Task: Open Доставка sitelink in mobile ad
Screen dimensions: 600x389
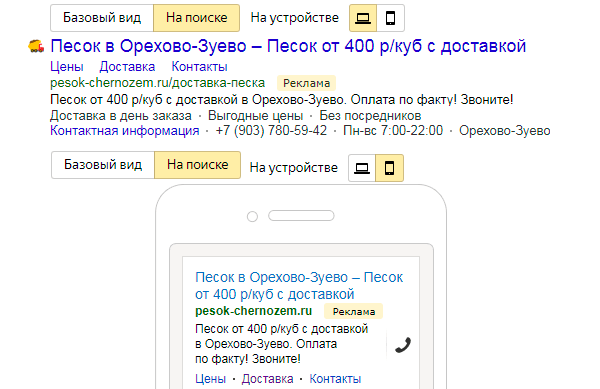Action: 267,379
